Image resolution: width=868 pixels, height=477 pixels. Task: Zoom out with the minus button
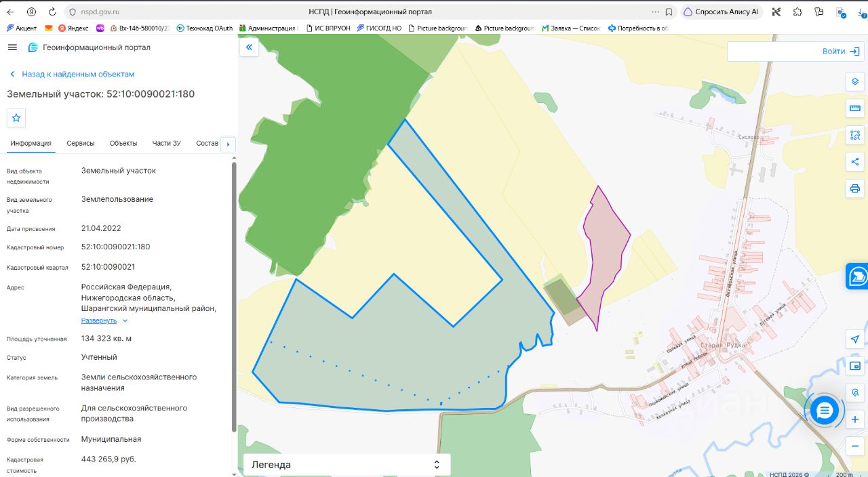pyautogui.click(x=855, y=446)
